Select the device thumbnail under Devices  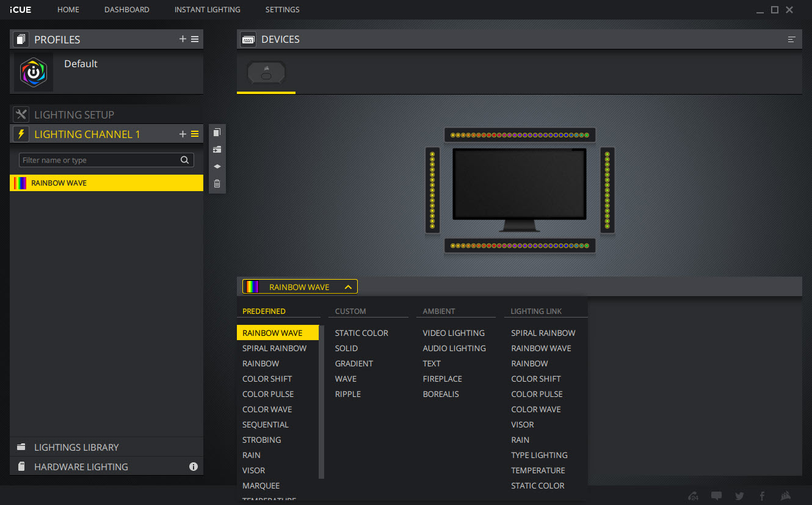pos(266,73)
